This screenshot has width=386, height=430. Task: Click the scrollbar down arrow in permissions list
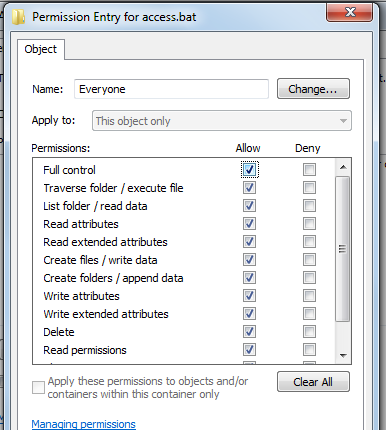pos(343,356)
